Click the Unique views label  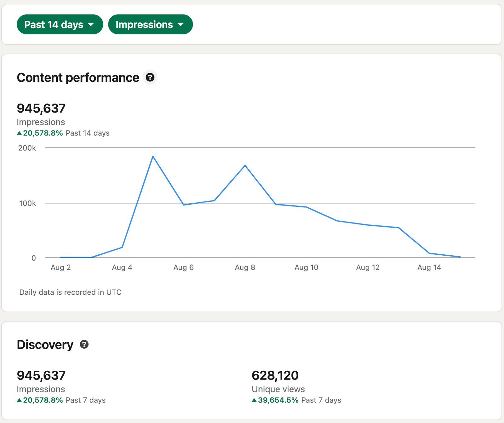click(x=278, y=389)
